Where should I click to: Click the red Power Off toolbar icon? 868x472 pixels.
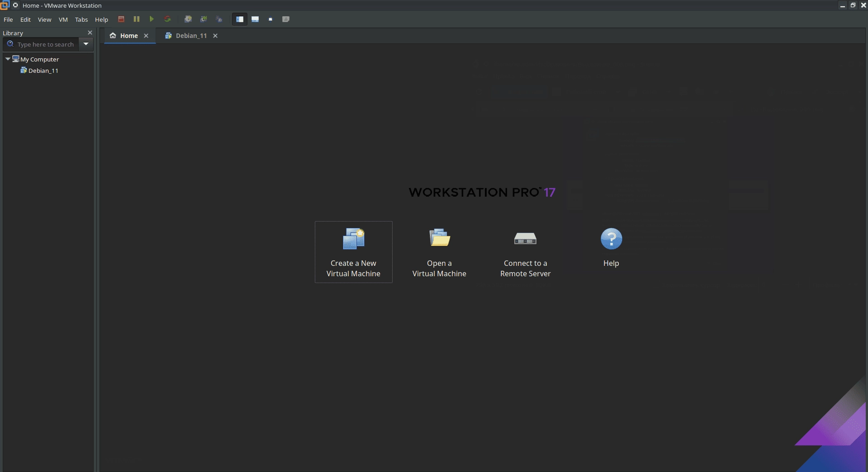point(121,19)
